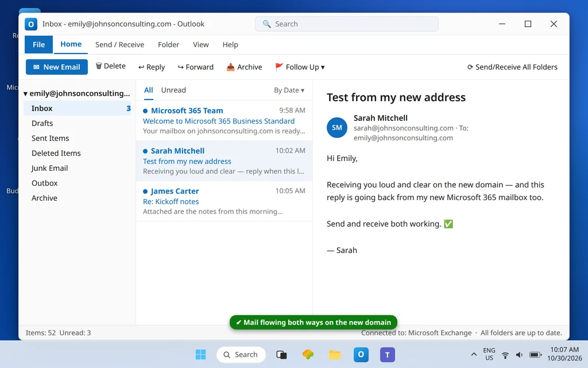
Task: Click the Inbox unread count 3
Action: coord(128,108)
